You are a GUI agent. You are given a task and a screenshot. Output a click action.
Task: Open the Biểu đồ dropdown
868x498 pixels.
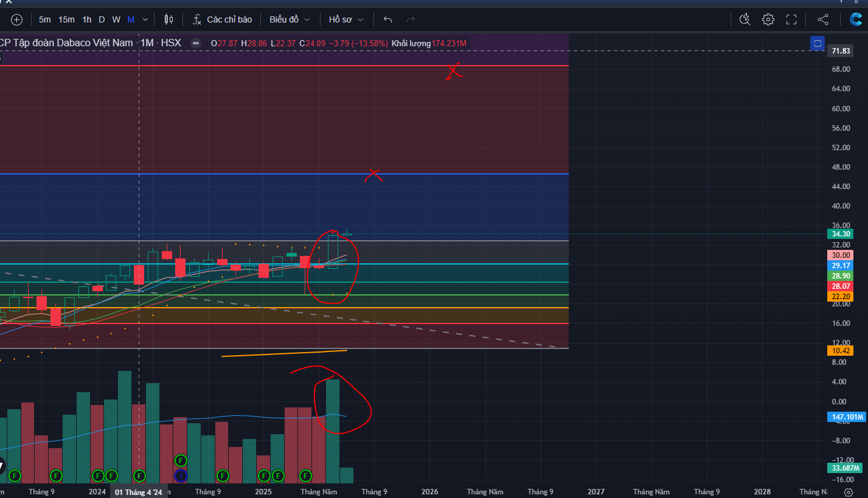[x=290, y=19]
